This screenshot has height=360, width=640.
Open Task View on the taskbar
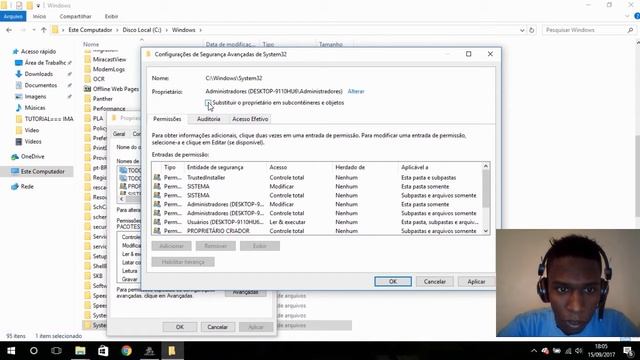(56, 351)
